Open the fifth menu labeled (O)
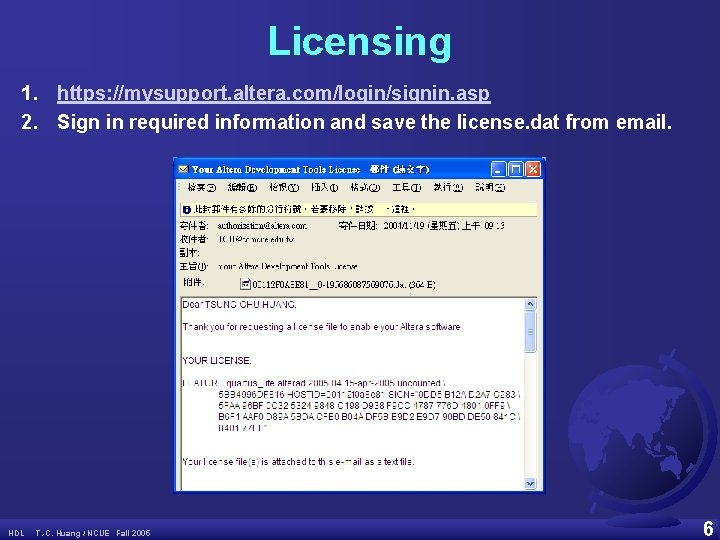Image resolution: width=720 pixels, height=540 pixels. [365, 187]
